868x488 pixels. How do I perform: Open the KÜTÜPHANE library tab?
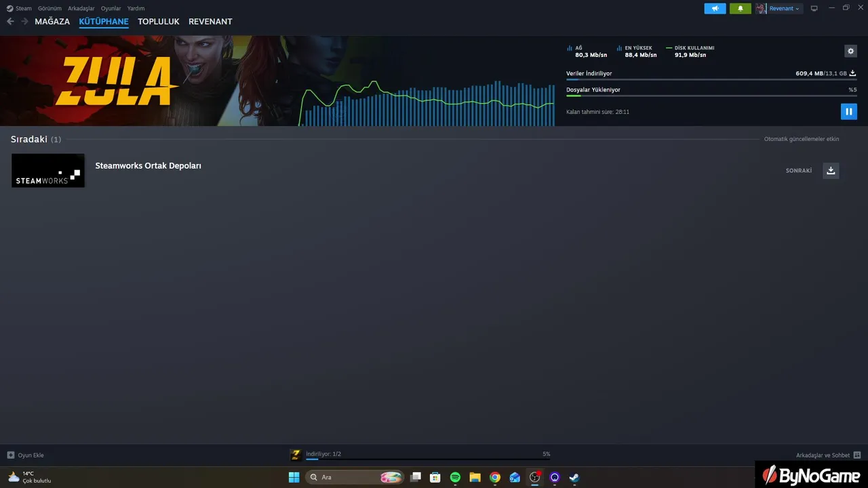tap(104, 22)
